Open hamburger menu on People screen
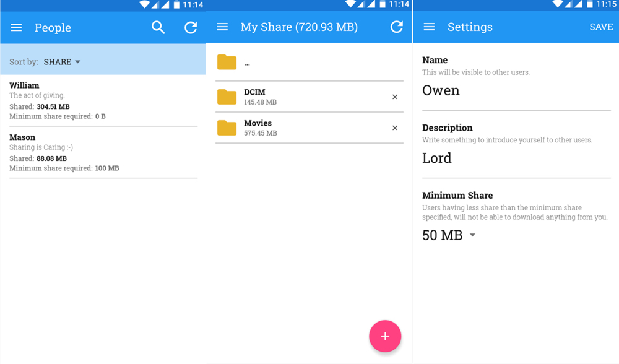 (17, 28)
